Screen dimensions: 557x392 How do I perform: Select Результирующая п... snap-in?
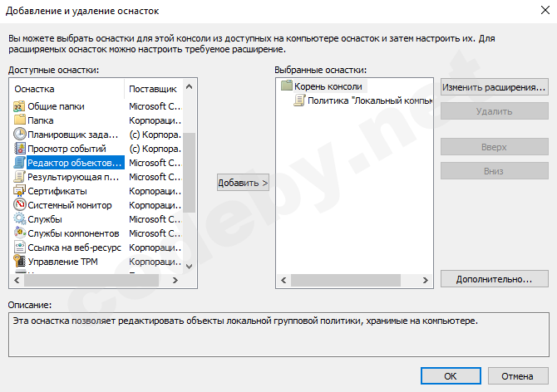(73, 177)
